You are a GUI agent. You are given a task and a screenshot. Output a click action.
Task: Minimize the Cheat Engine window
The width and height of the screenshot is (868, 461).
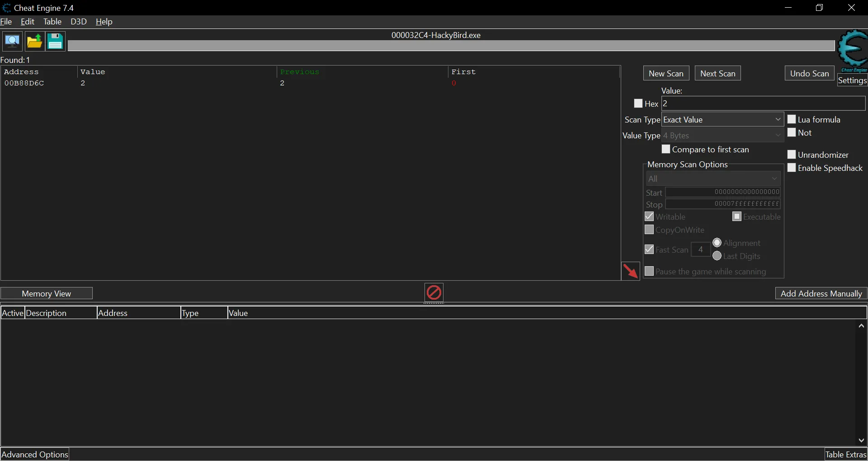point(788,8)
